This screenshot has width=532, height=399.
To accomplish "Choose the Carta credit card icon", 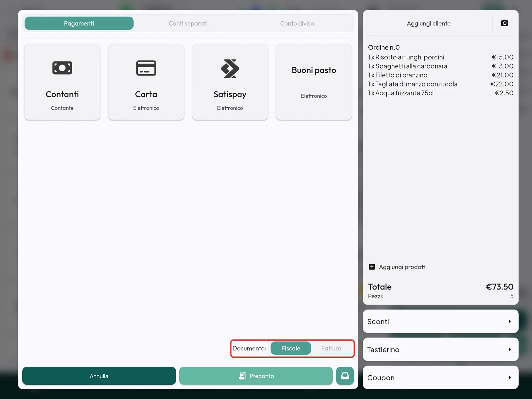I will pyautogui.click(x=146, y=68).
